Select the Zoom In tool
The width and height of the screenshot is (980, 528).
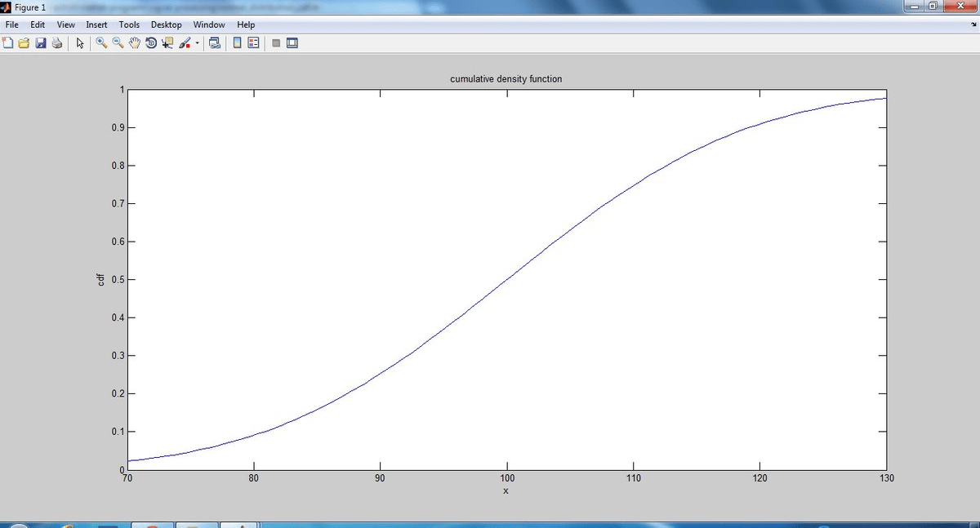coord(100,42)
